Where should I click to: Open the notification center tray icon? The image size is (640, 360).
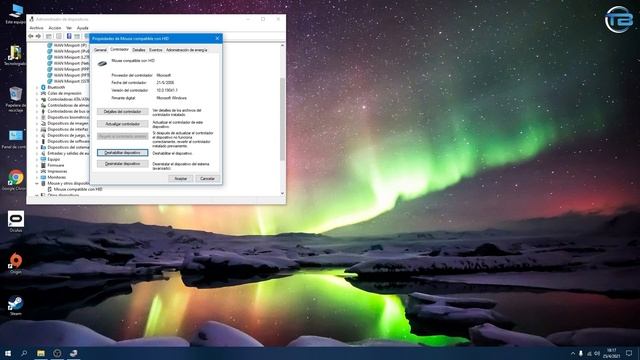click(629, 353)
